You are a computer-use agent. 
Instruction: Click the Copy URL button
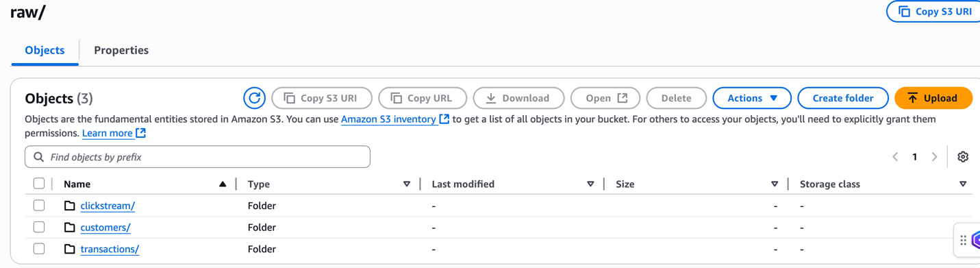tap(423, 98)
